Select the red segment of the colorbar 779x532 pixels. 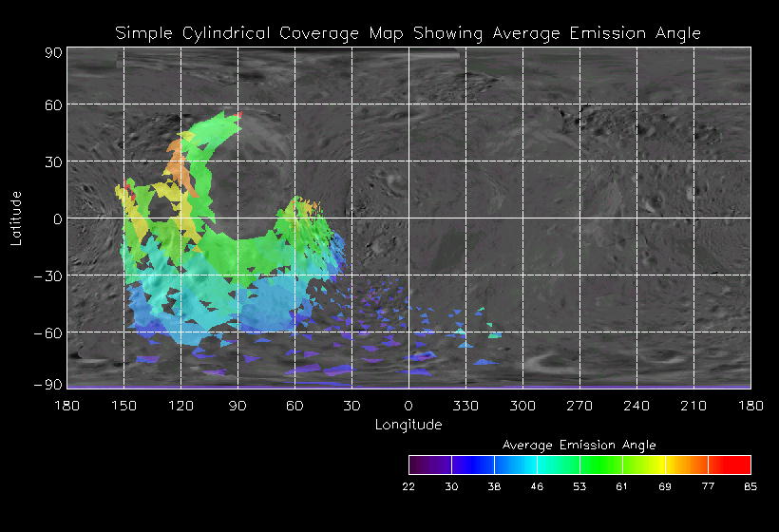(730, 465)
